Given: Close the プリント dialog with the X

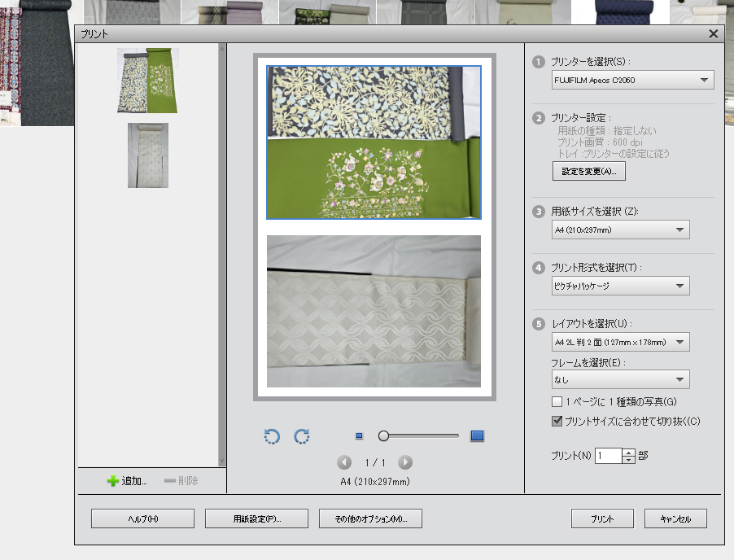Looking at the screenshot, I should click(x=714, y=34).
